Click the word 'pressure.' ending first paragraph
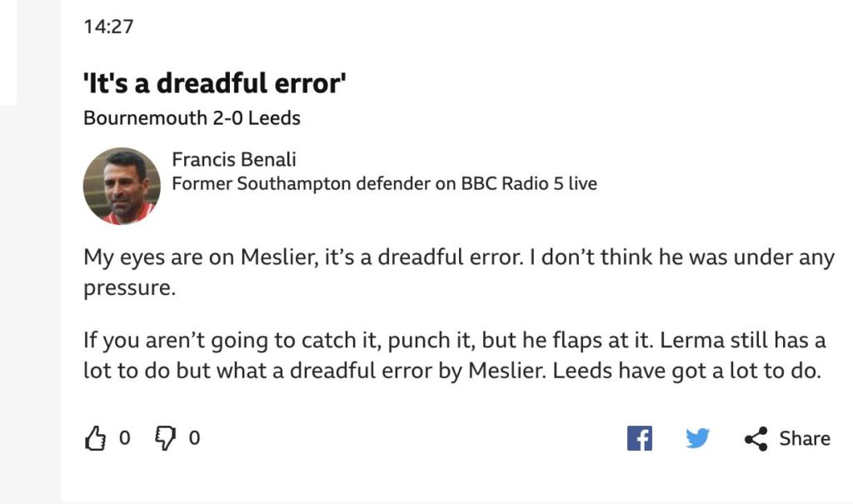This screenshot has width=853, height=504. [x=129, y=288]
